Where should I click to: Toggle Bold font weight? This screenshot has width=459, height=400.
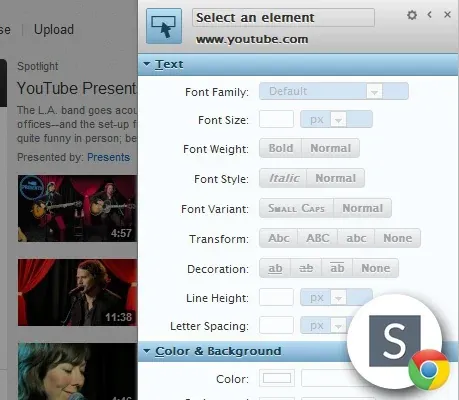[281, 148]
